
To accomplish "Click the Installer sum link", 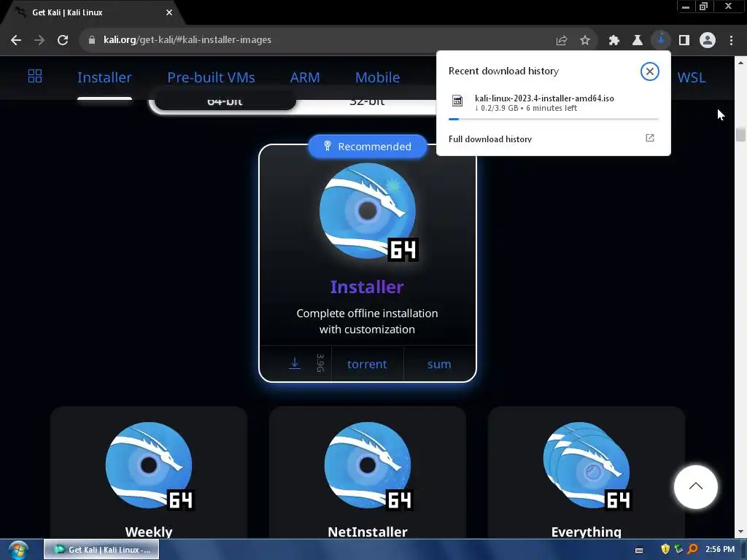I will pyautogui.click(x=438, y=365).
